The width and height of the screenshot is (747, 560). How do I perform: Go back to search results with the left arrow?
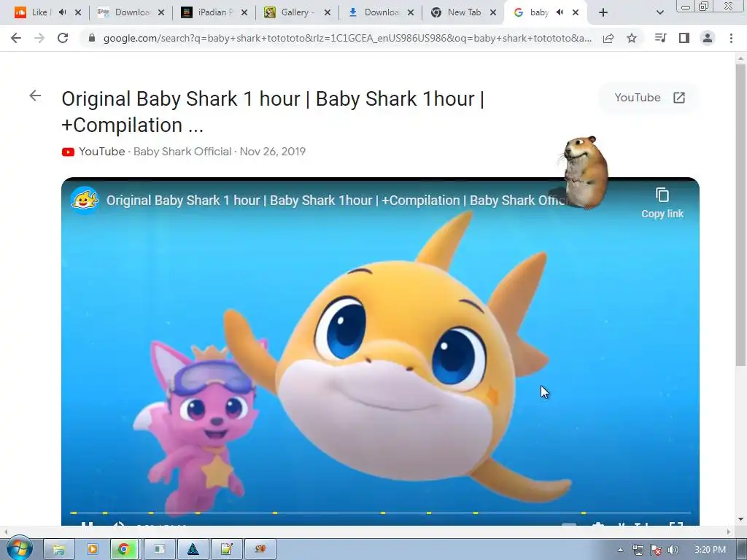click(x=35, y=96)
